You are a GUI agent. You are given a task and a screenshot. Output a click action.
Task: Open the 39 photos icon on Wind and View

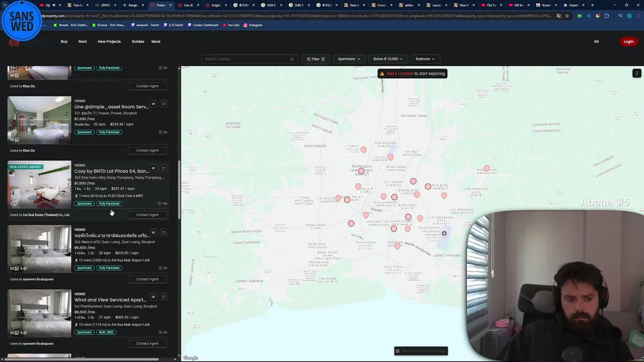[x=14, y=333]
